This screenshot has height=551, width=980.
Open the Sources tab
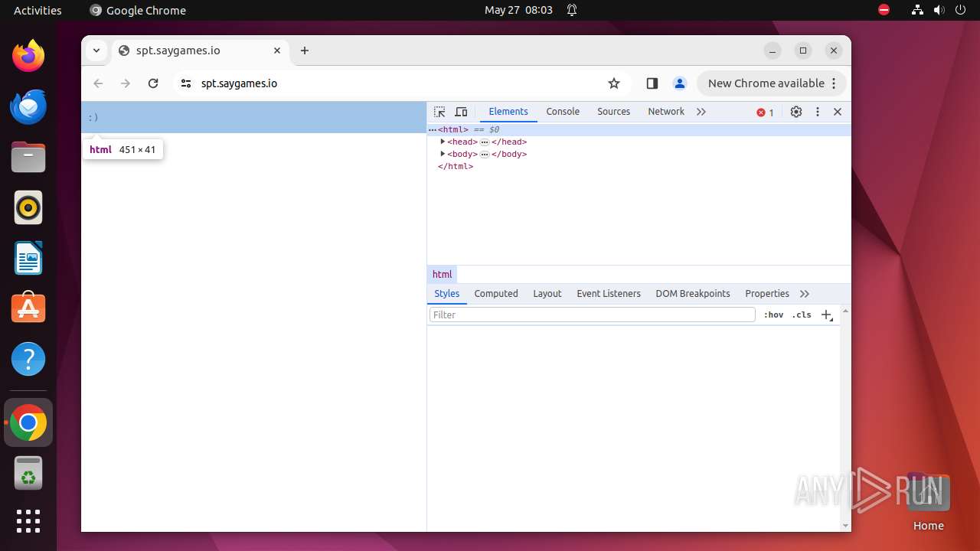613,112
